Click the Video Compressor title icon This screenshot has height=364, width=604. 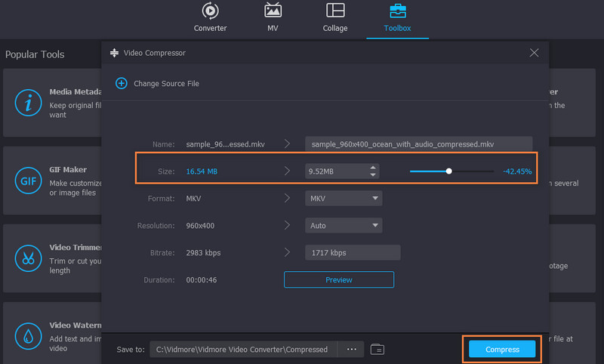tap(115, 53)
